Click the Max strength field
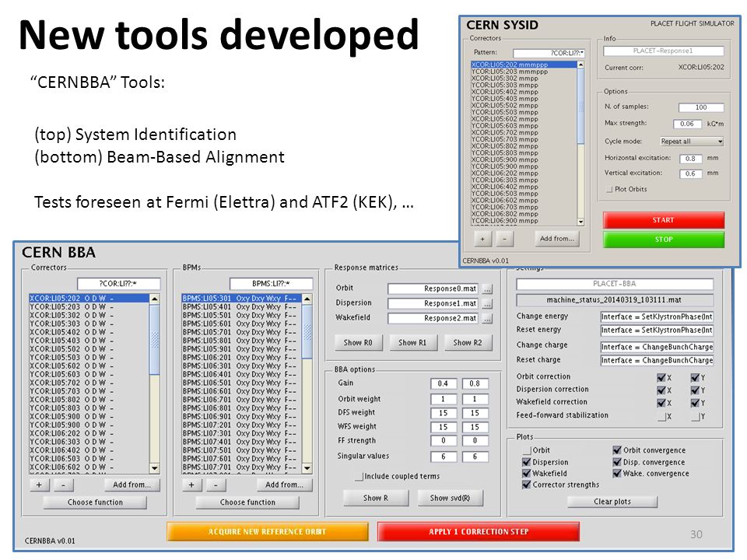This screenshot has height=560, width=747. click(687, 124)
